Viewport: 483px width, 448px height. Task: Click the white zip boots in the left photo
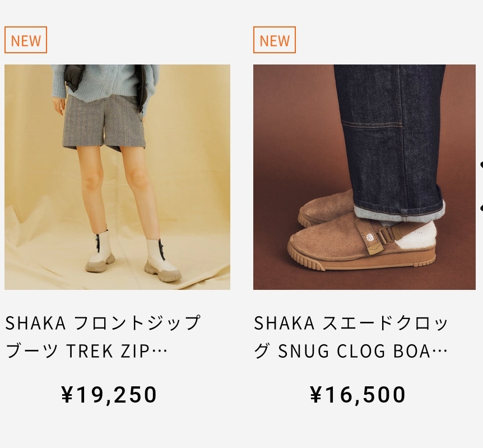click(132, 257)
